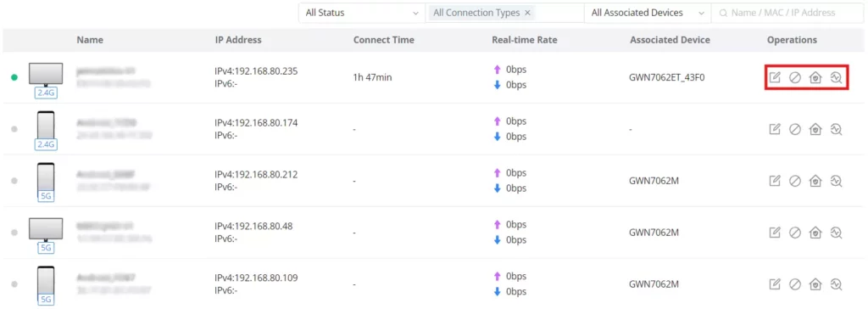Open the All Status dropdown
The height and width of the screenshot is (309, 868).
click(x=362, y=13)
